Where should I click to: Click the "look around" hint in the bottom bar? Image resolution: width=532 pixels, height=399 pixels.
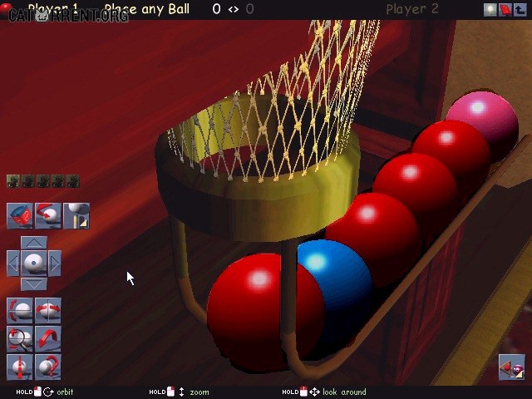pyautogui.click(x=344, y=392)
